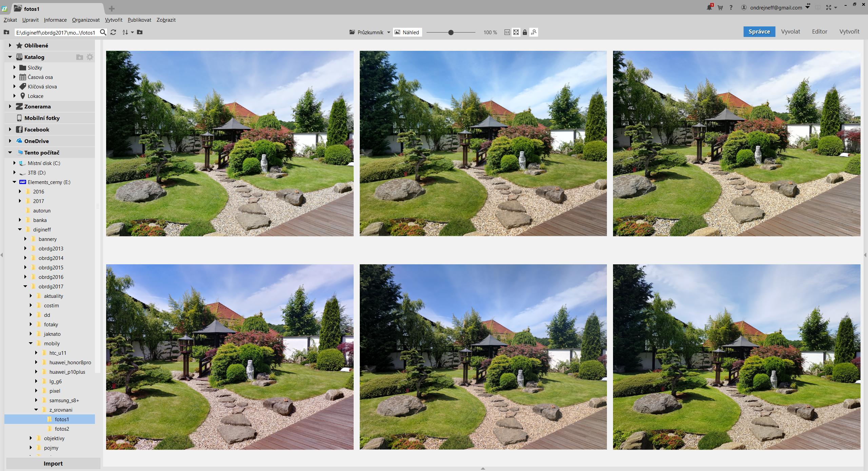868x471 pixels.
Task: Switch to the Správce module
Action: [759, 32]
